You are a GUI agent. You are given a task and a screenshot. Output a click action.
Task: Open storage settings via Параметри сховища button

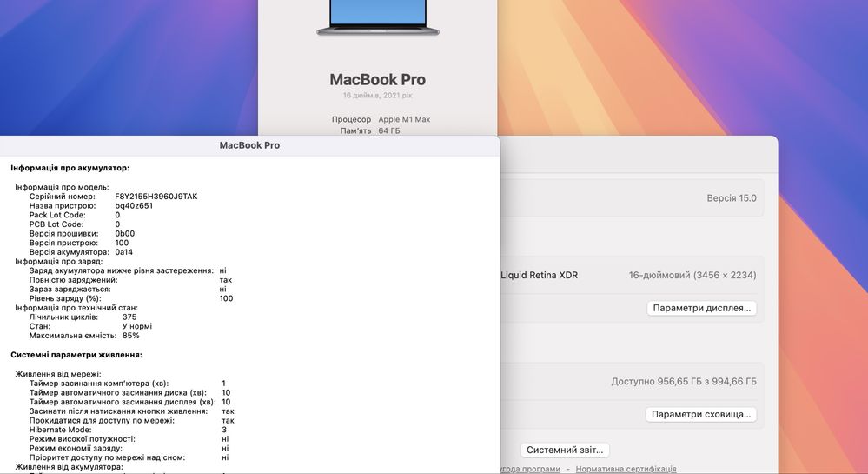pyautogui.click(x=701, y=415)
